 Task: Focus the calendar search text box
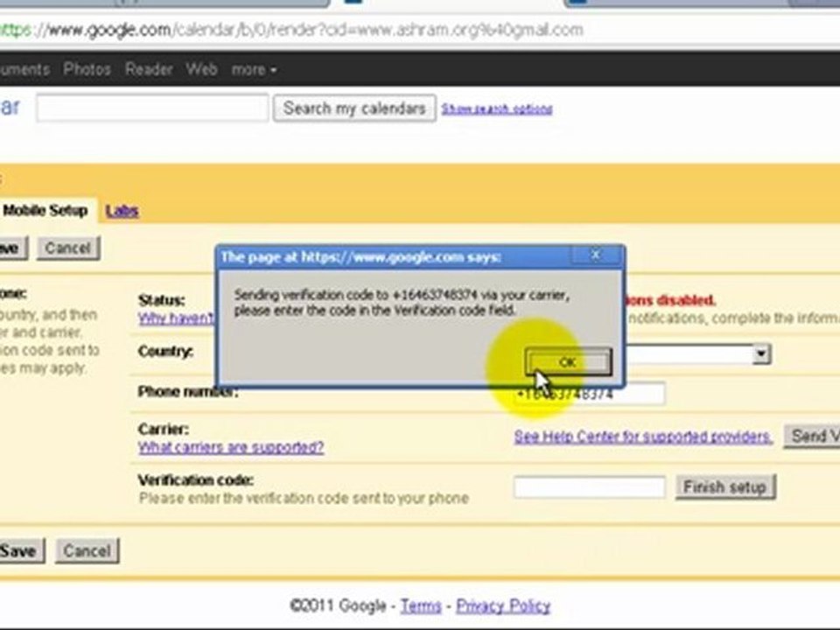pos(152,108)
